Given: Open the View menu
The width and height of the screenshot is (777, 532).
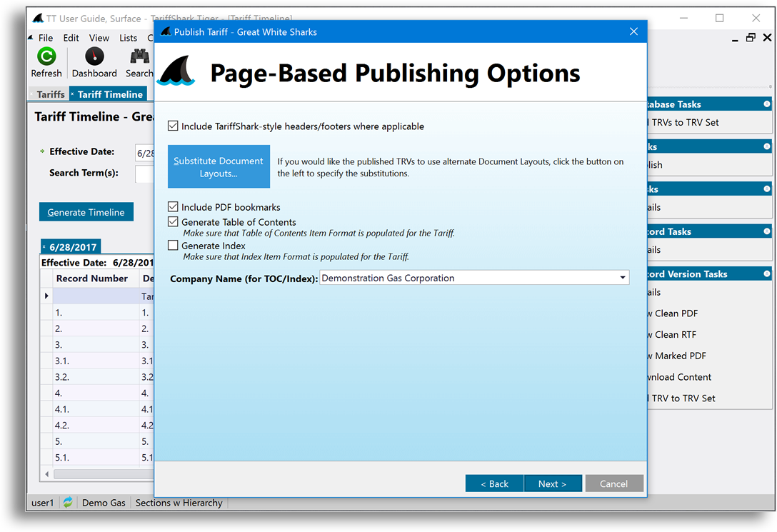Looking at the screenshot, I should point(99,38).
